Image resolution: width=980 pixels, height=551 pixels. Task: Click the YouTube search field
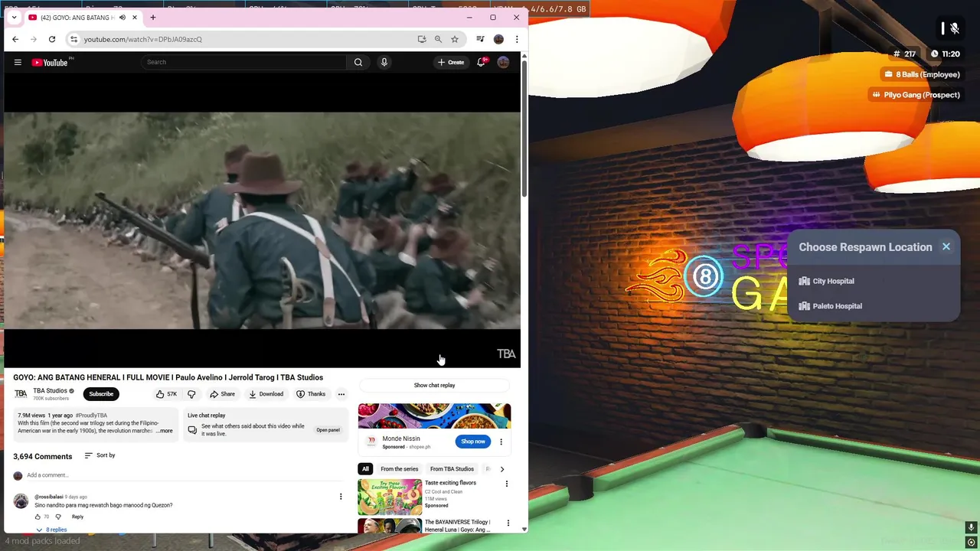point(245,62)
